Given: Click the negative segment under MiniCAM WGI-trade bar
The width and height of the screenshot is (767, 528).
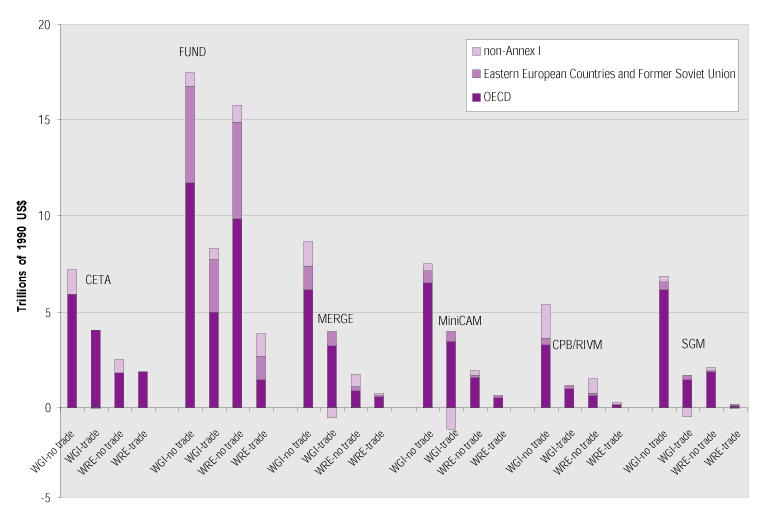Looking at the screenshot, I should coord(451,418).
